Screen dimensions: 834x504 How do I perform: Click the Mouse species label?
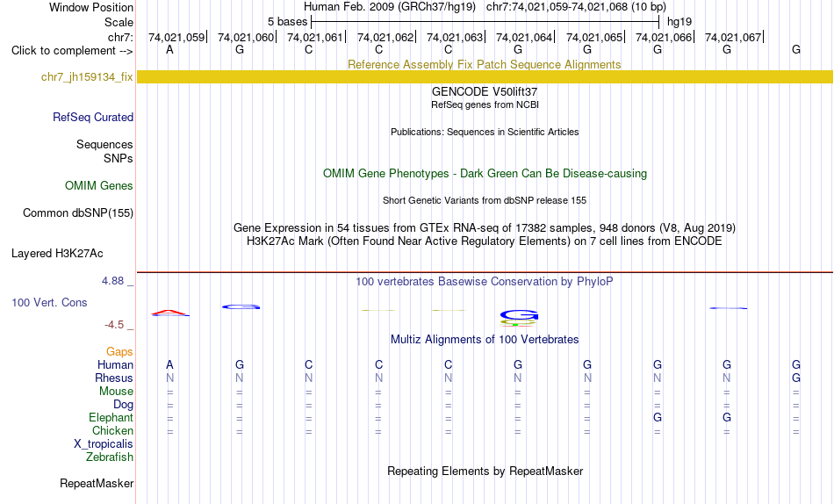116,392
